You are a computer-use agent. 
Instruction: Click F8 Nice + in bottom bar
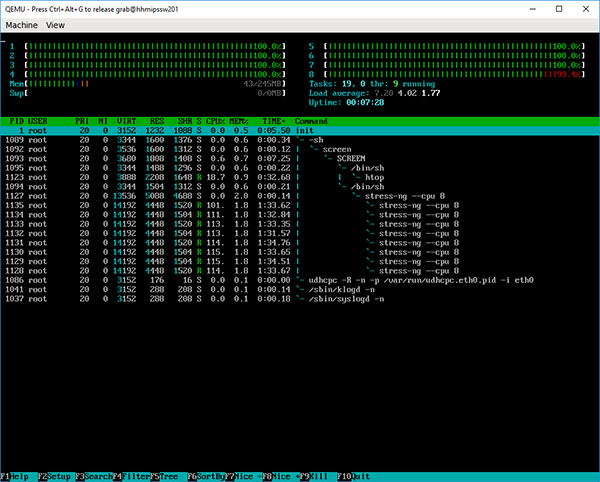[x=281, y=477]
